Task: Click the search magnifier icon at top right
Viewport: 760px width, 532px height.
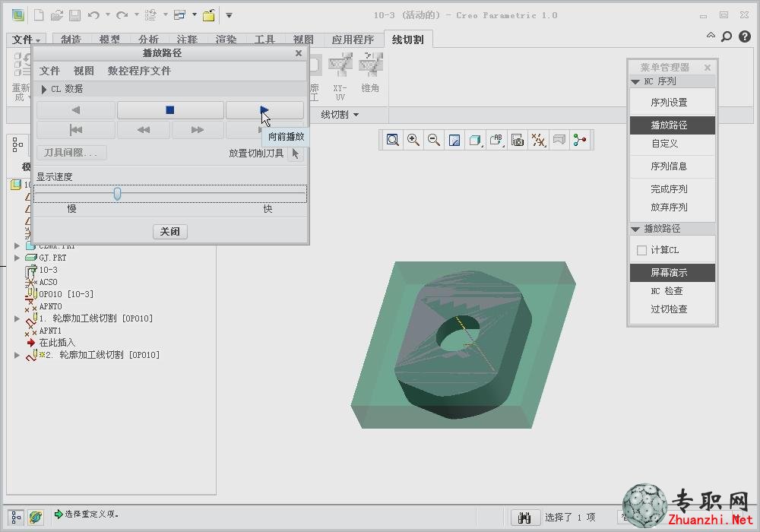Action: [x=727, y=36]
